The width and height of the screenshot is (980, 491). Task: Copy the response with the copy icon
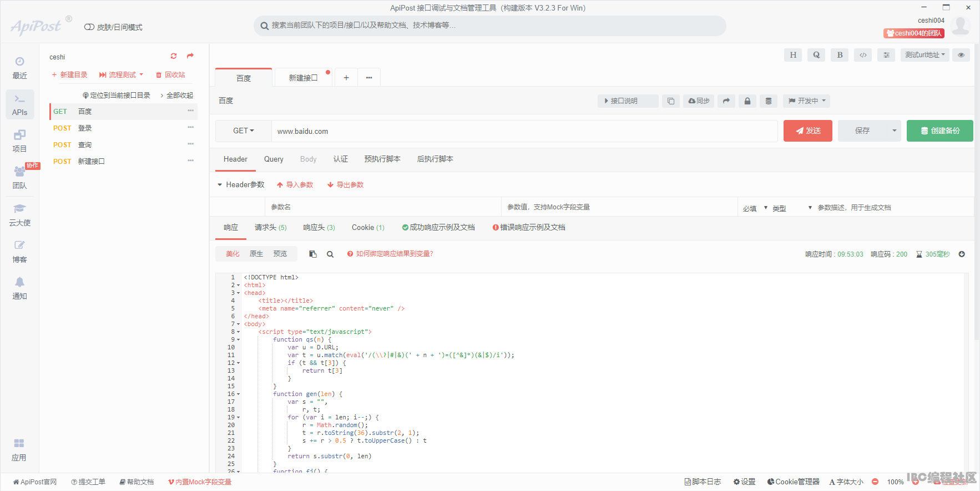(313, 254)
